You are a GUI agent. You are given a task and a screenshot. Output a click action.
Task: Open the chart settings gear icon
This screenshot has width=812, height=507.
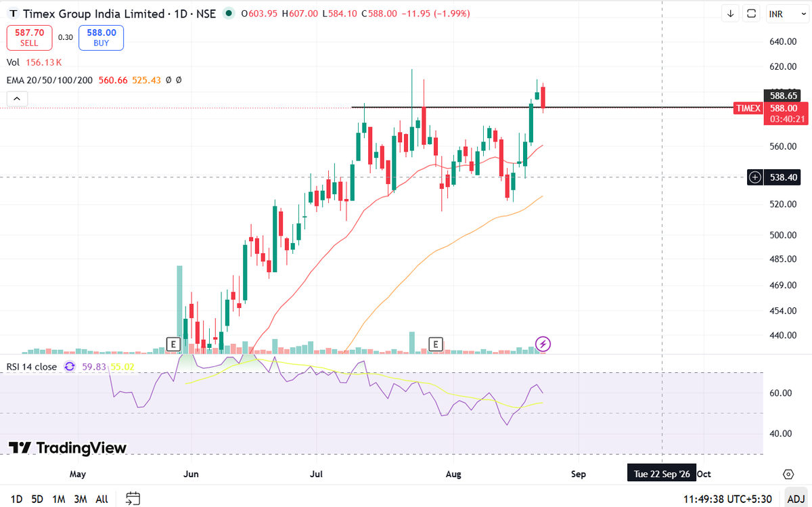tap(788, 474)
